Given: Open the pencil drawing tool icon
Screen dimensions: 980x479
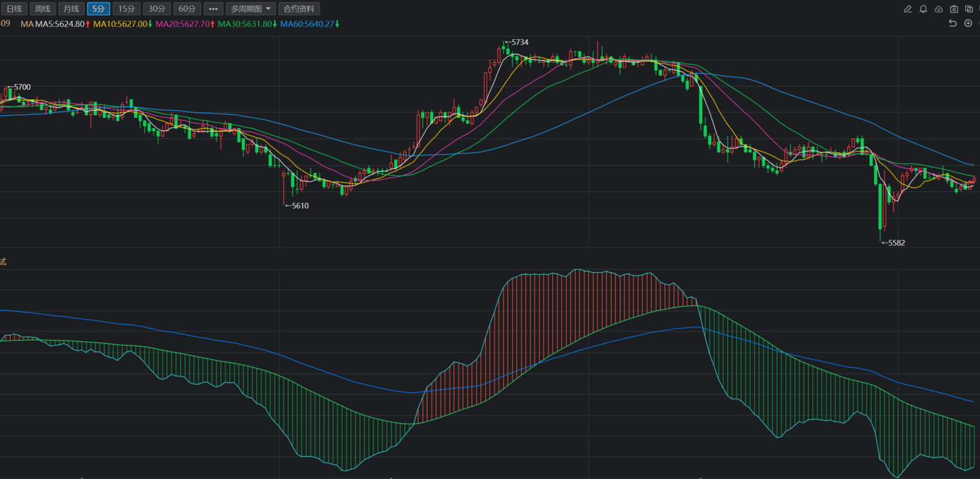Looking at the screenshot, I should 908,9.
